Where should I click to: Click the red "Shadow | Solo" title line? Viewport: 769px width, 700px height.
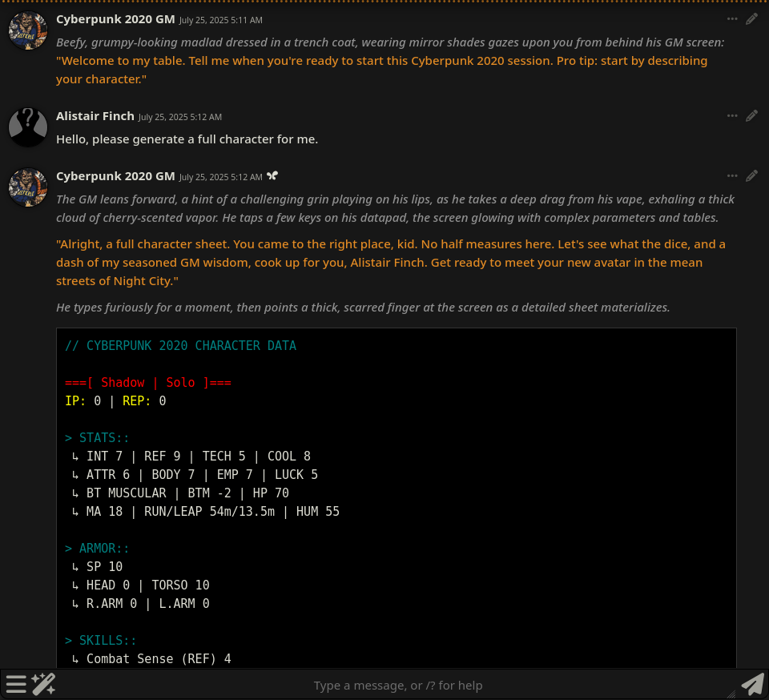[148, 382]
